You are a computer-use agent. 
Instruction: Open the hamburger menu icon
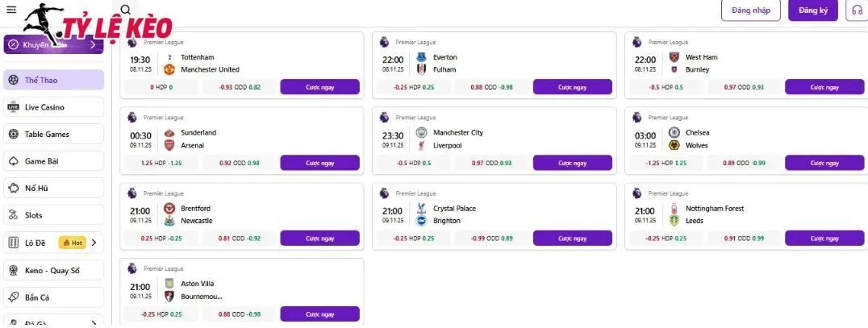click(11, 10)
